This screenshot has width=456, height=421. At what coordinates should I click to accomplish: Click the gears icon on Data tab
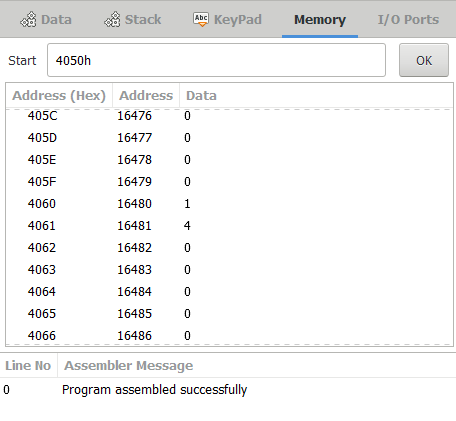tap(28, 20)
